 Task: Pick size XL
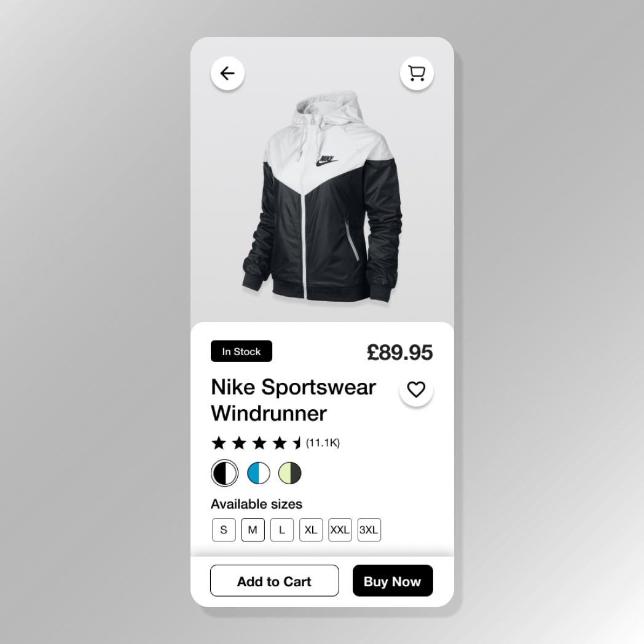311,530
